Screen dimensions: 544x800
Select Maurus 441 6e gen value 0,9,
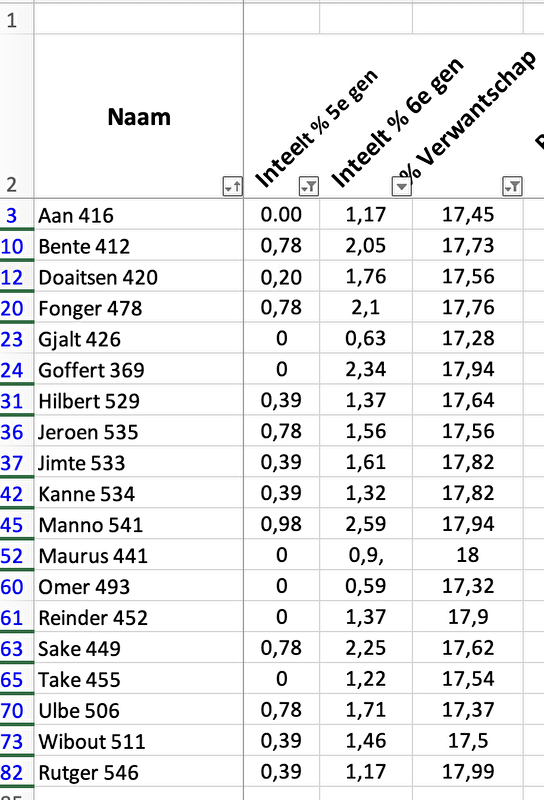(x=366, y=555)
